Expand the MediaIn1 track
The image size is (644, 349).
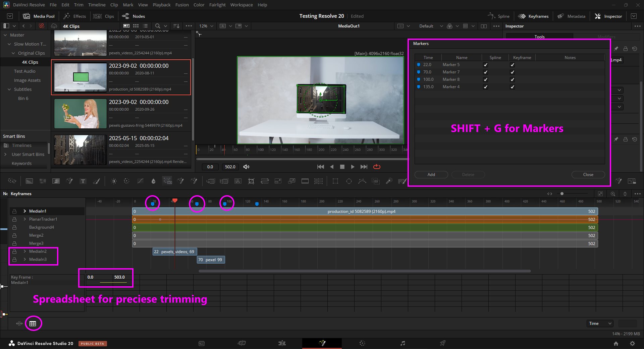coord(24,211)
